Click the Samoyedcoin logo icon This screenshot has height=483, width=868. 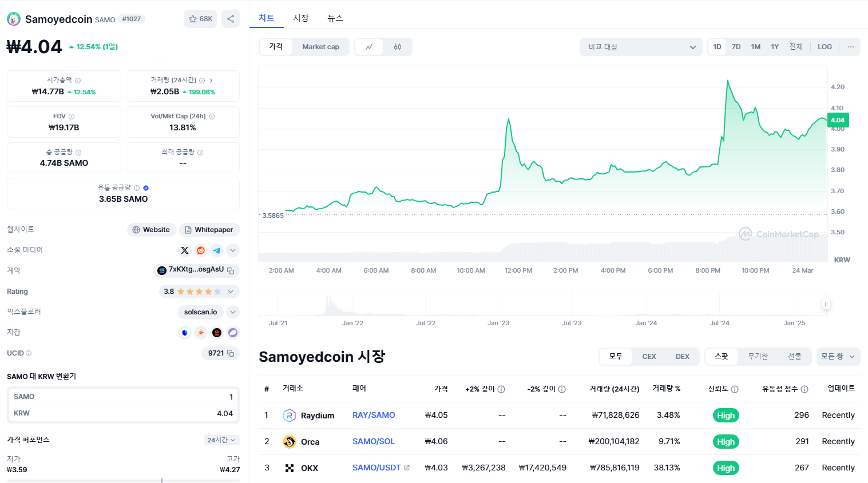(x=14, y=19)
